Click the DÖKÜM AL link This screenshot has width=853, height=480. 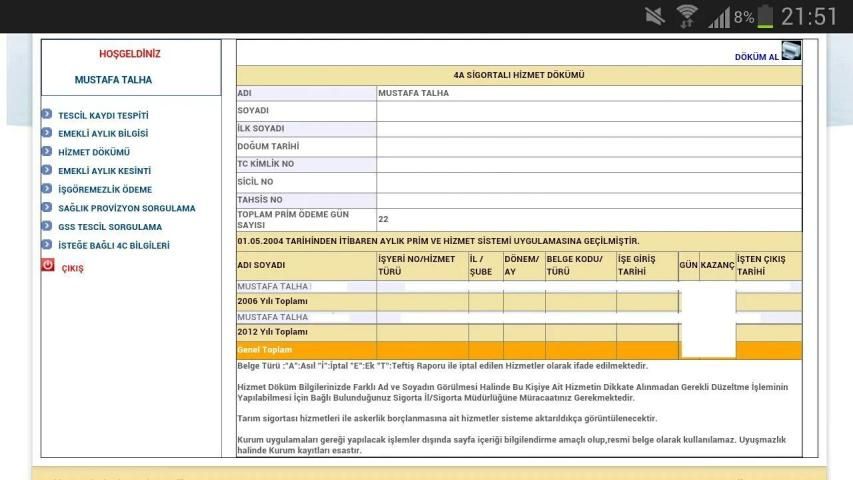tap(756, 57)
